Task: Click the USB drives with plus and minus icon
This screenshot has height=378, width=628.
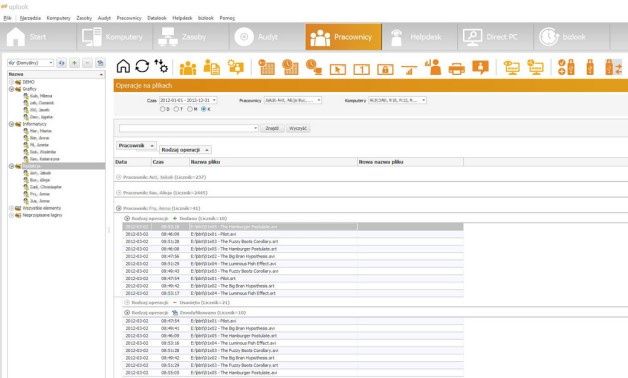Action: [x=566, y=67]
